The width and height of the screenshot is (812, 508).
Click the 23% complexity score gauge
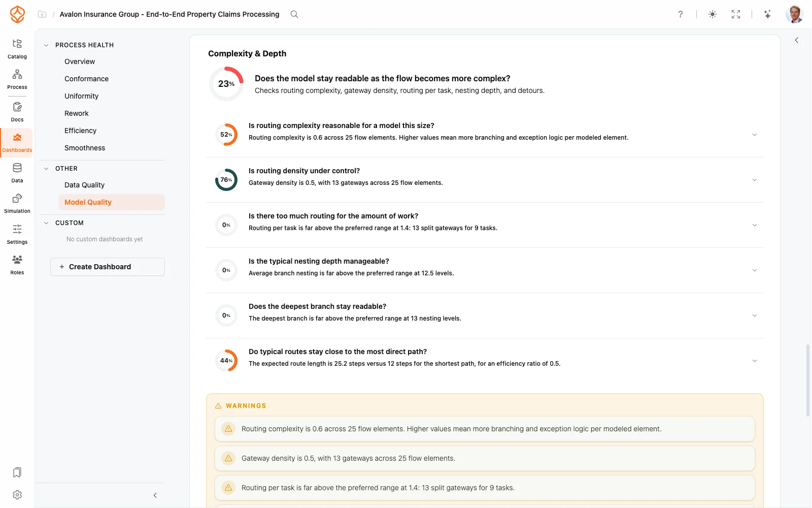point(226,84)
